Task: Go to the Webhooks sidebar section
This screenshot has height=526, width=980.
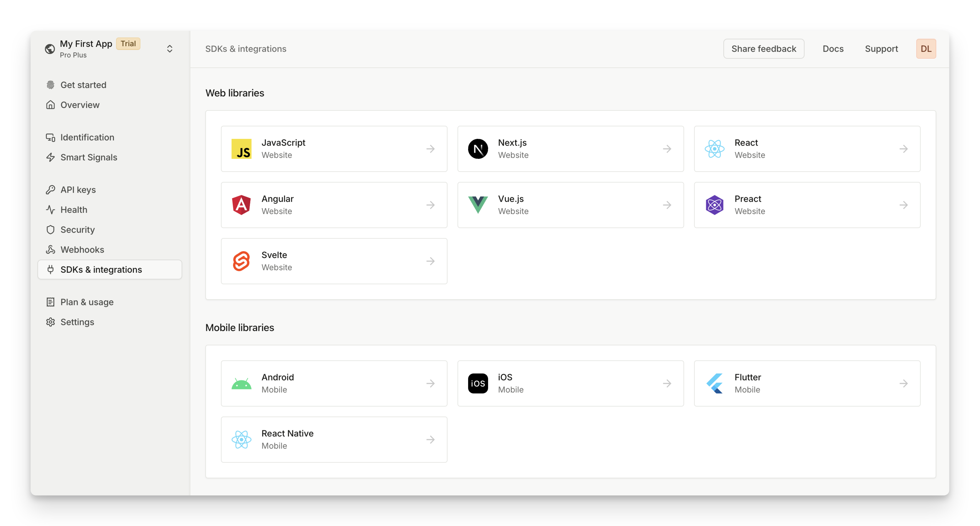Action: [82, 250]
